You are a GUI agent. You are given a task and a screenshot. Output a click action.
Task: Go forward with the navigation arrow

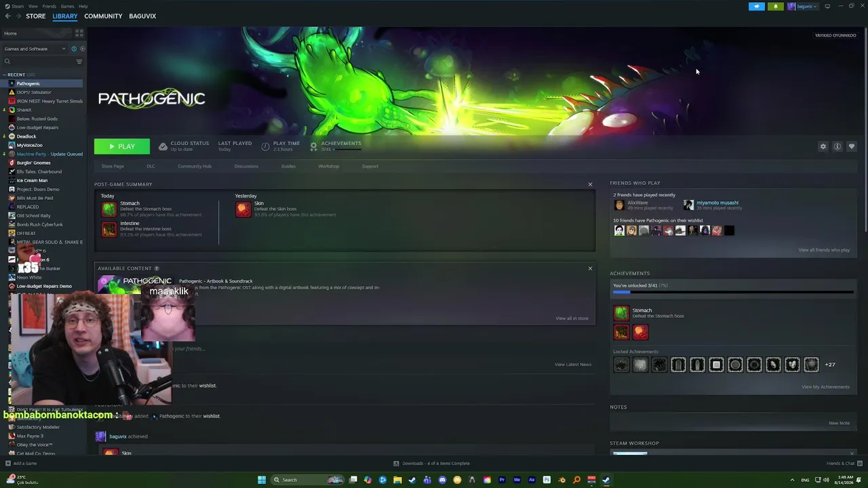pyautogui.click(x=18, y=16)
